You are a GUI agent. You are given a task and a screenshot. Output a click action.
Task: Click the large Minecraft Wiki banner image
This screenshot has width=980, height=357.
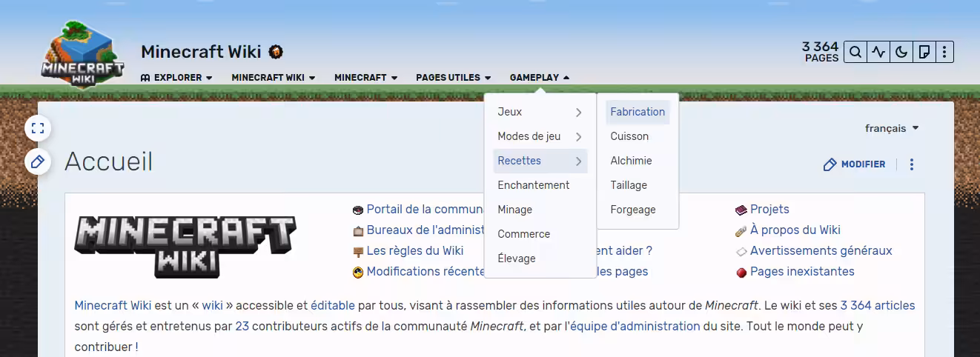coord(185,246)
